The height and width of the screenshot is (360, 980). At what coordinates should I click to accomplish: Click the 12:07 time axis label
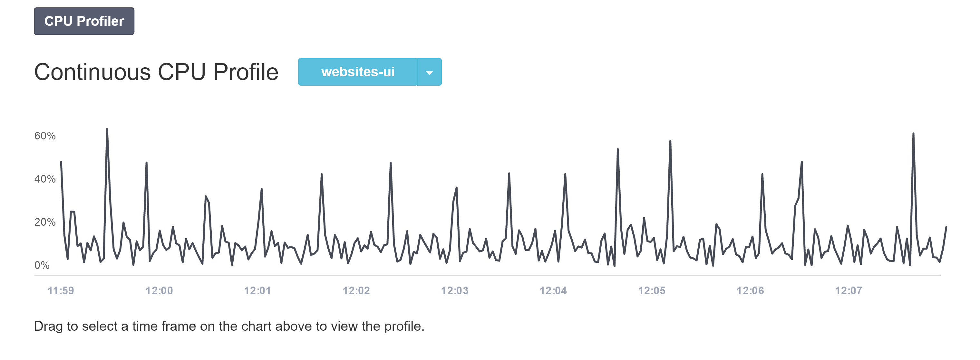click(849, 291)
